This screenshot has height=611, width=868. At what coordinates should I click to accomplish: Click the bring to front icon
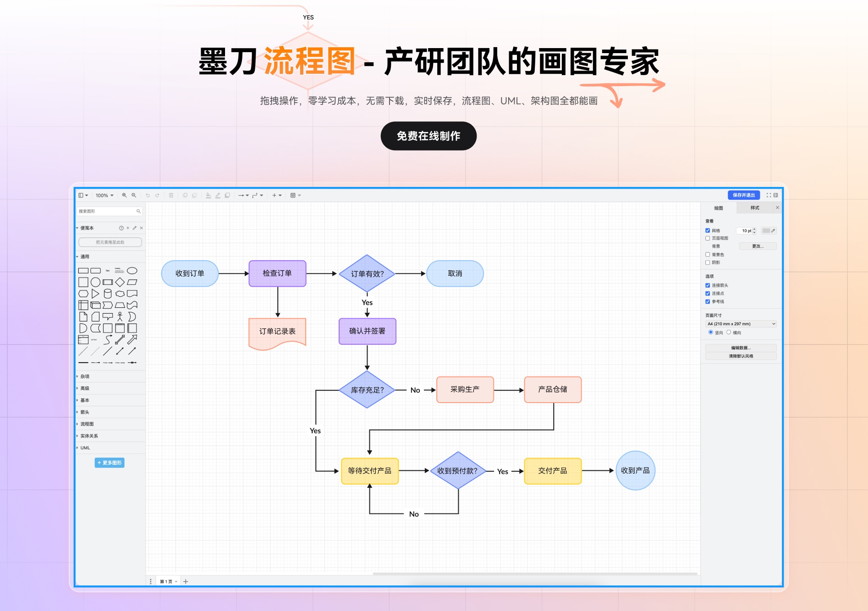(185, 195)
